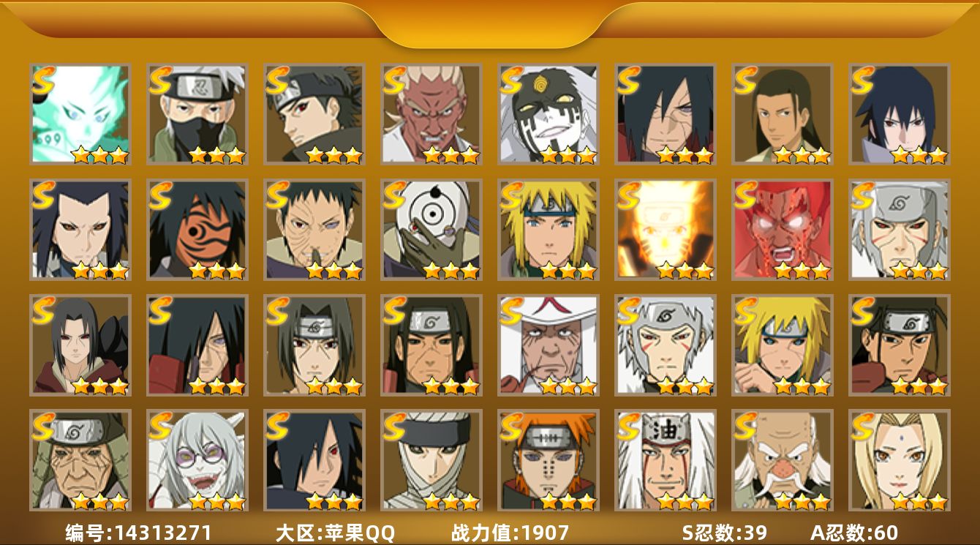
Task: Open the white Hokage hat elder portrait
Action: (549, 345)
